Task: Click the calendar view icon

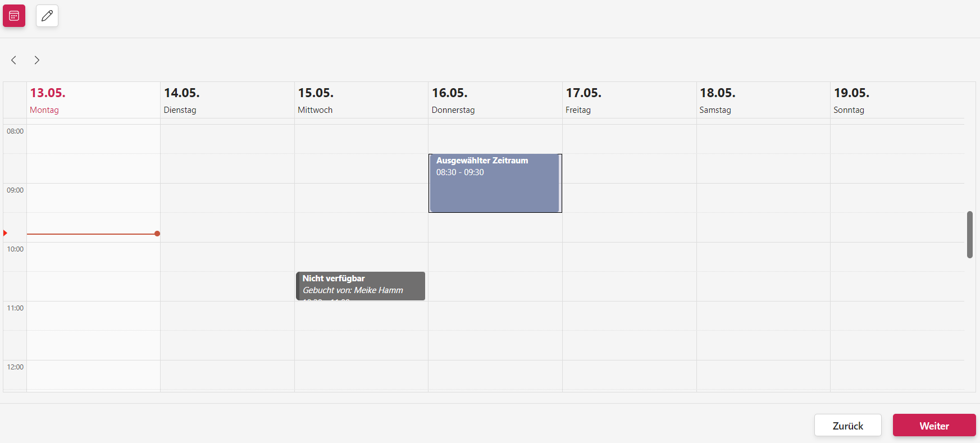Action: [14, 16]
